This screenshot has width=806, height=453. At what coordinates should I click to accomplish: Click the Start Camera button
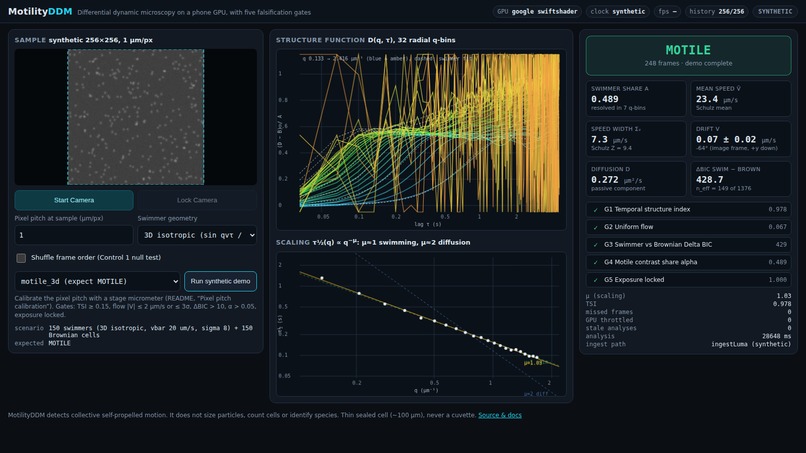click(74, 200)
